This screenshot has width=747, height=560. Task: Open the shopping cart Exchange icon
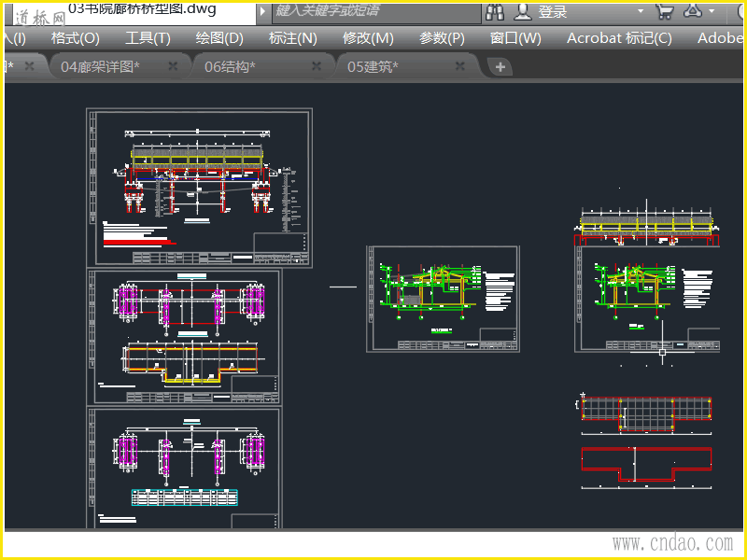point(665,11)
